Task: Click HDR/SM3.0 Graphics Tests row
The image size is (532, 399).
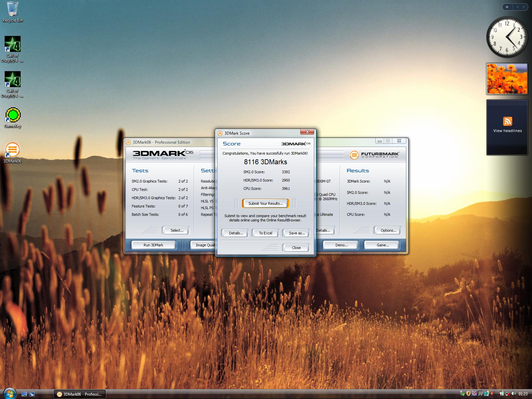Action: click(160, 198)
